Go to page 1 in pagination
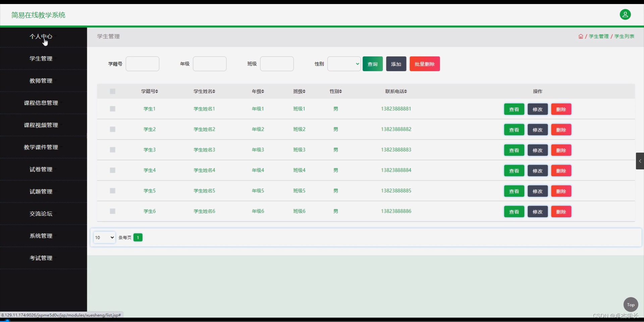Screen dimensions: 644x322 138,237
